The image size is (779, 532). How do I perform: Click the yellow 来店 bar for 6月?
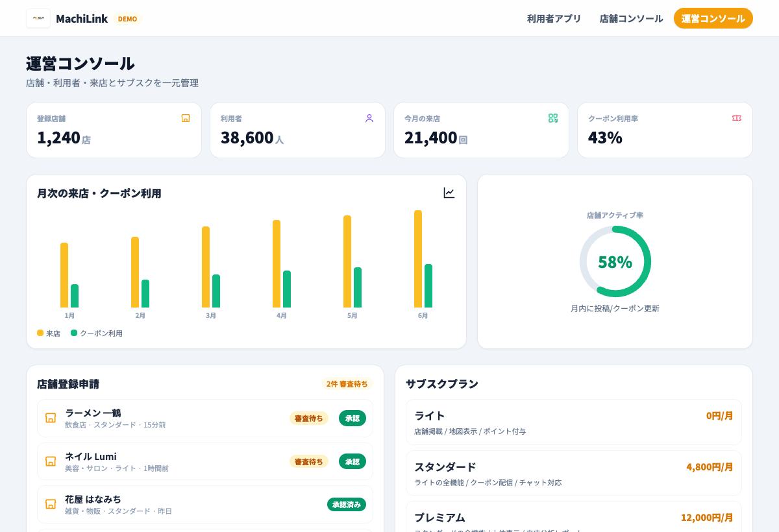pos(418,259)
